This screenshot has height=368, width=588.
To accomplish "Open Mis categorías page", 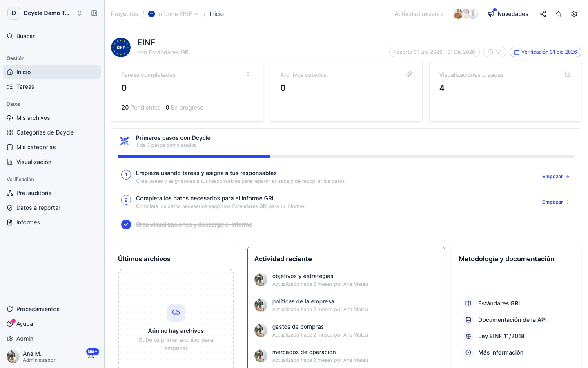I will 52,147.
